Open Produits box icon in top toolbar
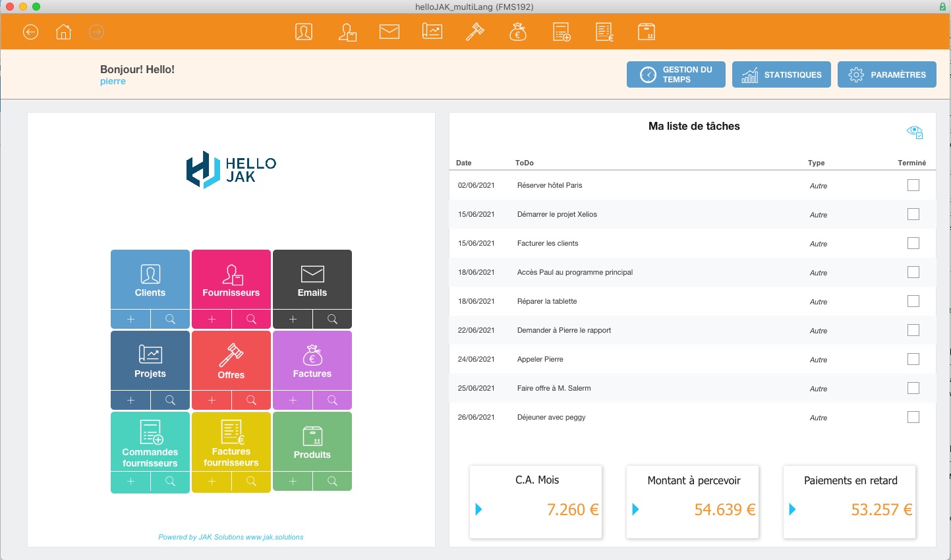 pyautogui.click(x=647, y=32)
